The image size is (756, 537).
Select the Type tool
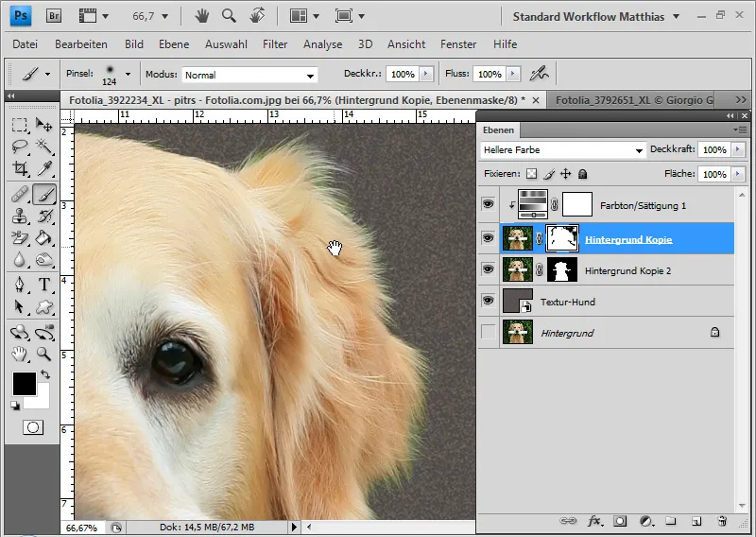click(44, 285)
